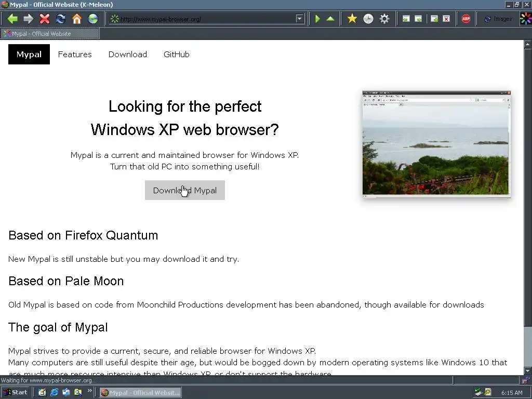Click the Outlook Express quick launch icon
This screenshot has height=399, width=532.
[66, 393]
